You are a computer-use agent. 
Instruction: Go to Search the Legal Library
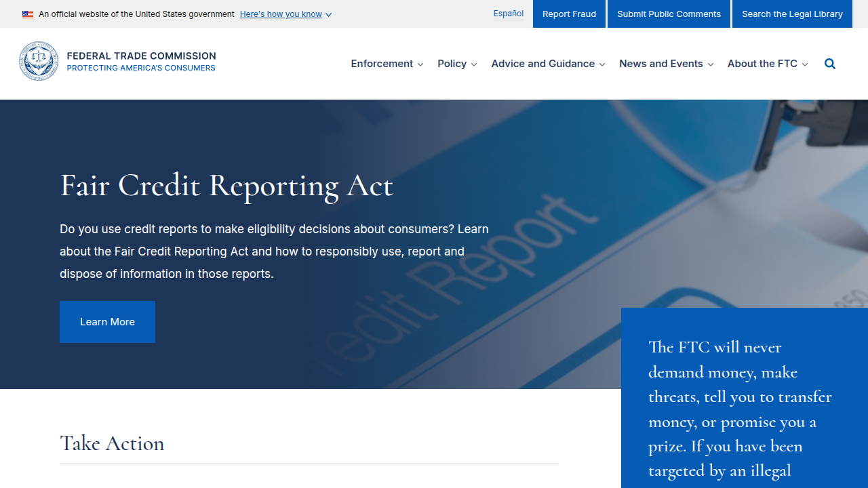point(792,14)
